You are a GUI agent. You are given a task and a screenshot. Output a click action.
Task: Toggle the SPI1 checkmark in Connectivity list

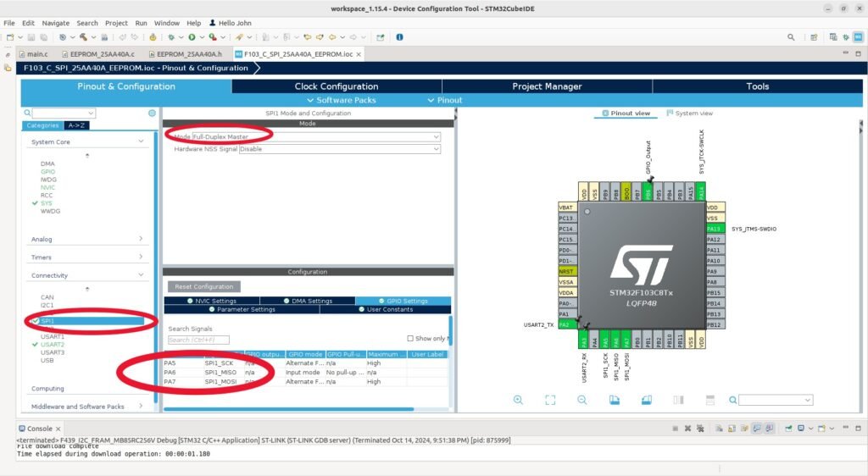[x=36, y=321]
